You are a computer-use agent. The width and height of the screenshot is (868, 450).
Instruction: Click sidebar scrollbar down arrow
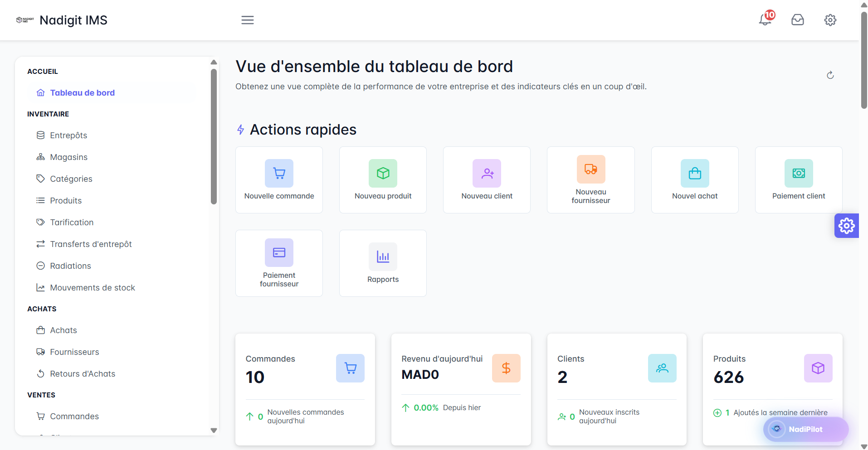coord(214,431)
